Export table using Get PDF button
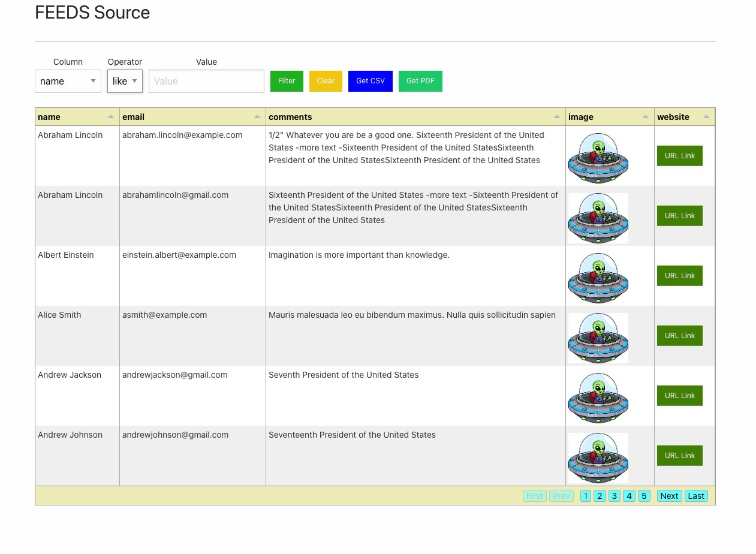Viewport: 756px width, 554px height. (x=420, y=81)
